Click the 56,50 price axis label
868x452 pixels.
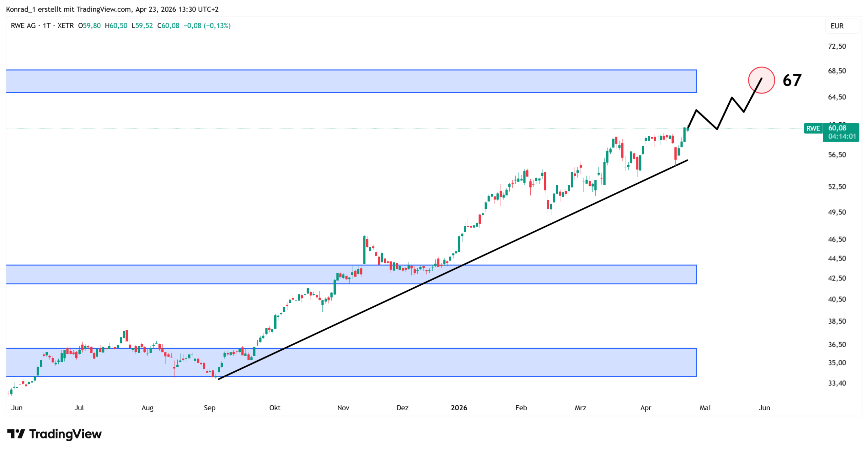pos(837,155)
